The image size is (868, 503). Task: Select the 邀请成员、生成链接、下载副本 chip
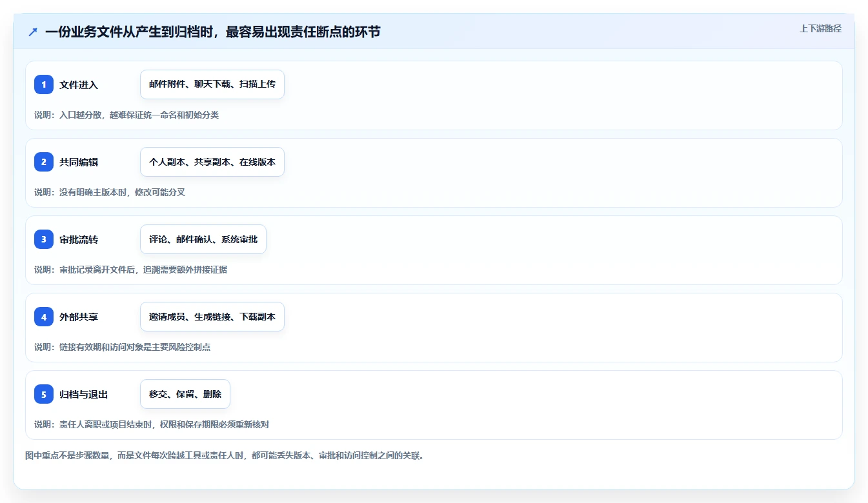(212, 317)
